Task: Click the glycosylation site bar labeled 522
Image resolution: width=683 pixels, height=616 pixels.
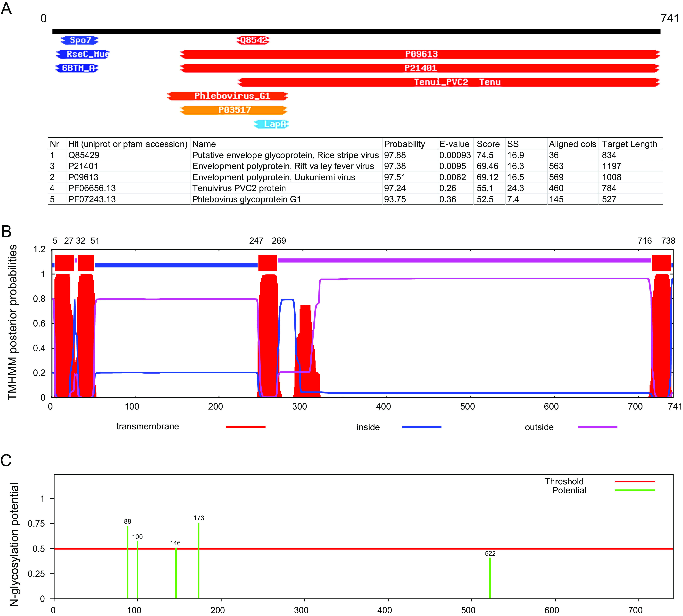Action: pos(490,578)
